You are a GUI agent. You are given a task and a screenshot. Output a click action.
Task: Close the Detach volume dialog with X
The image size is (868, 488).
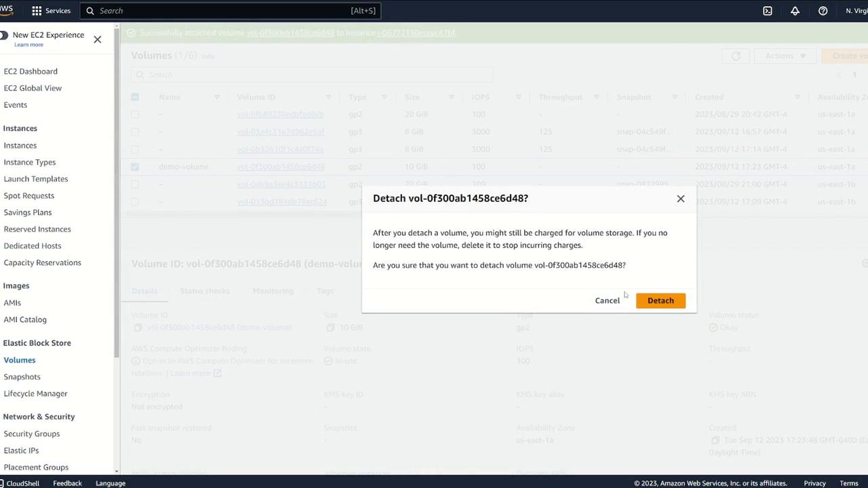point(681,199)
